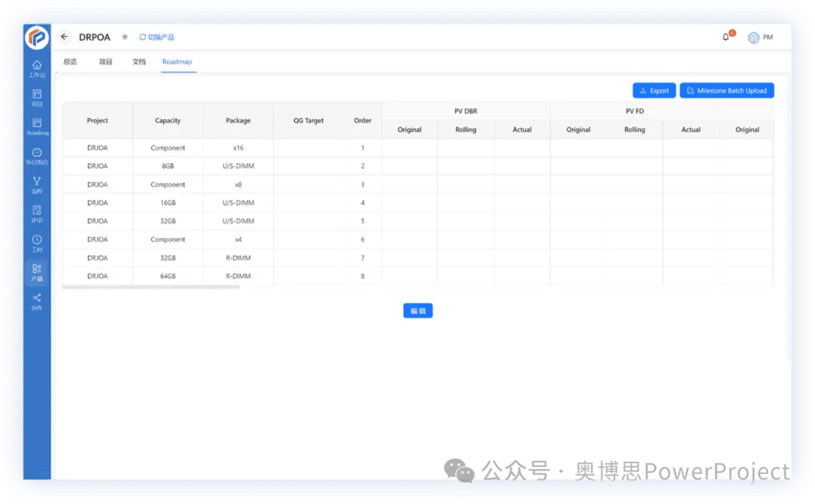Image resolution: width=815 pixels, height=504 pixels.
Task: Click Actual header under PV DBR
Action: (x=522, y=130)
